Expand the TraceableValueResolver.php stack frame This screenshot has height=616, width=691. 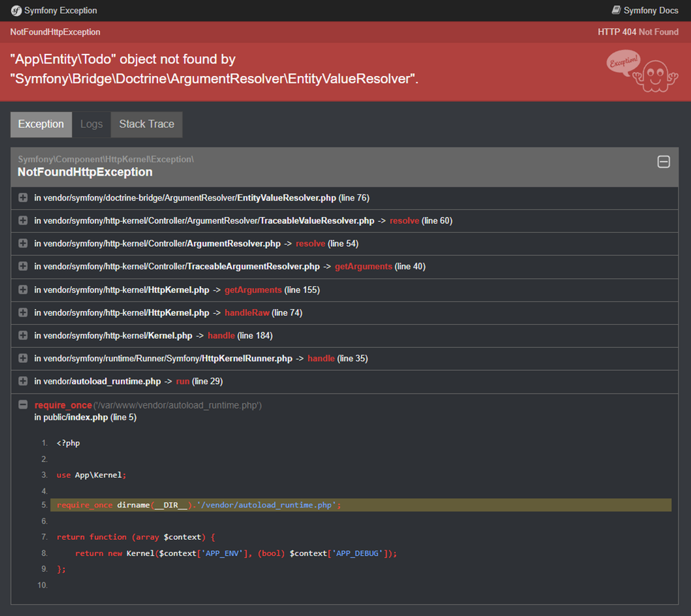(24, 221)
